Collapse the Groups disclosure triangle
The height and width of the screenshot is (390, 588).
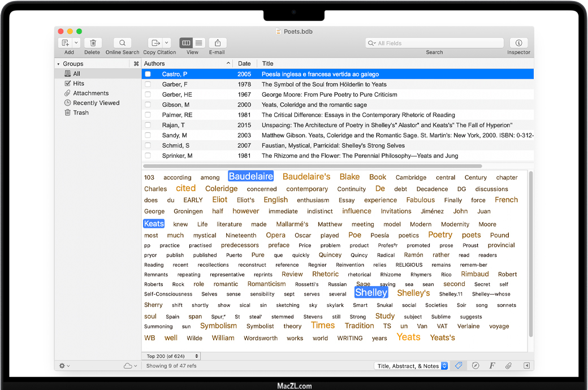pyautogui.click(x=58, y=64)
